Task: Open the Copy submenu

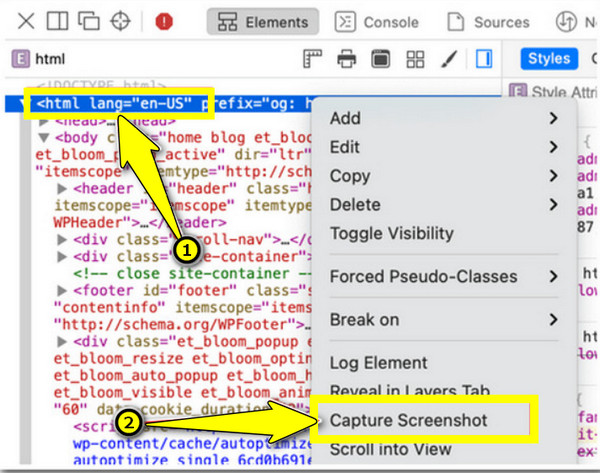Action: (x=444, y=176)
